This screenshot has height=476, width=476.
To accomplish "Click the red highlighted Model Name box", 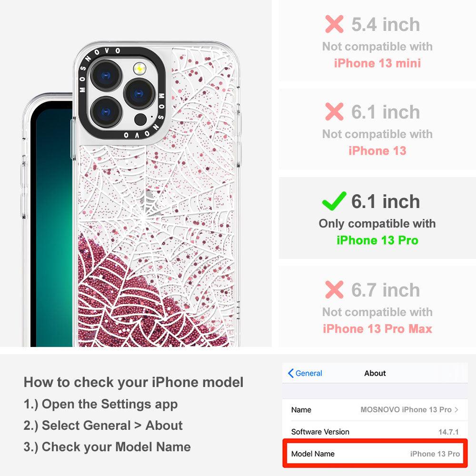I will (375, 453).
